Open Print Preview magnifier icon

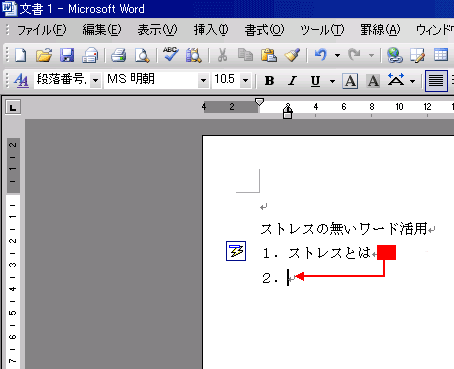(x=142, y=55)
